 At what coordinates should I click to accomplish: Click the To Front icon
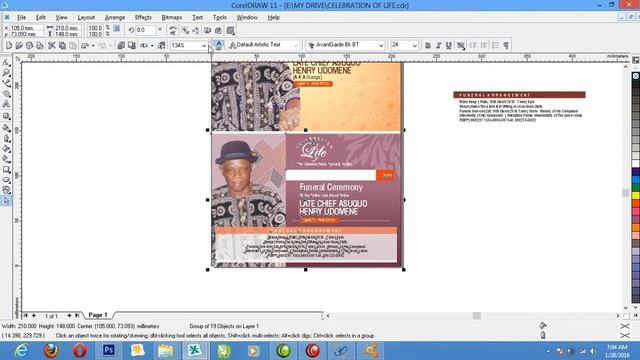pyautogui.click(x=207, y=30)
